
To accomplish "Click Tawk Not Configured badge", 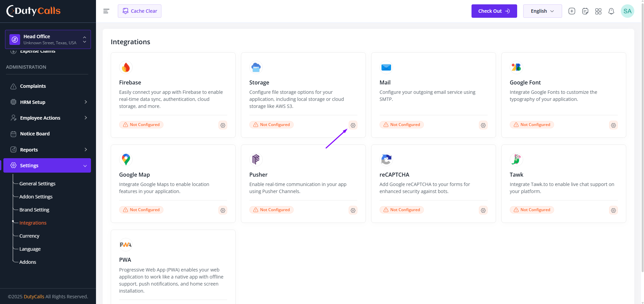I will (x=532, y=210).
